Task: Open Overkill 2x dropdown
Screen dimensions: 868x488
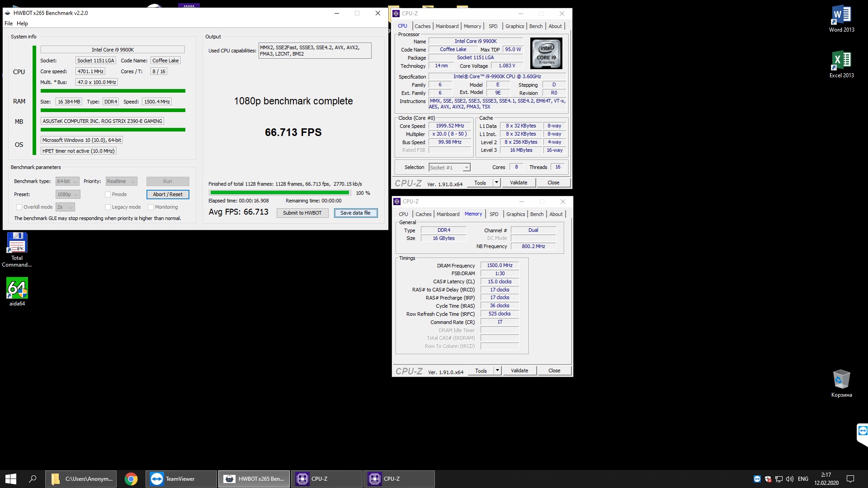Action: pos(65,207)
